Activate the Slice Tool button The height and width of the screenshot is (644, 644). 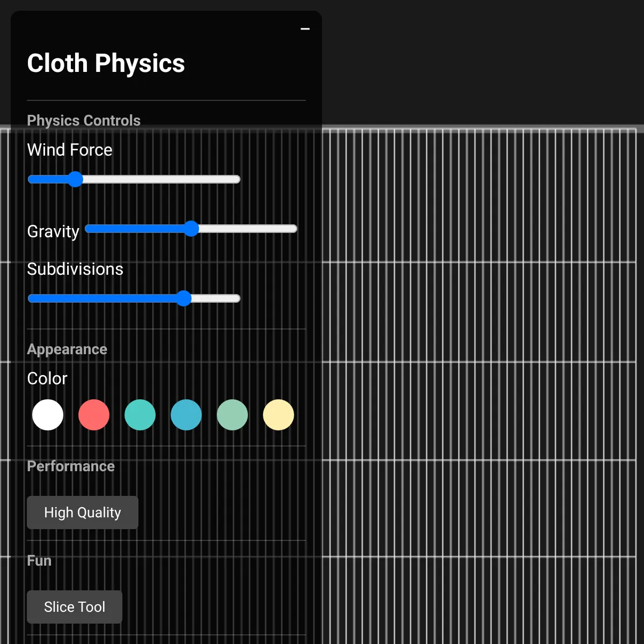click(75, 607)
